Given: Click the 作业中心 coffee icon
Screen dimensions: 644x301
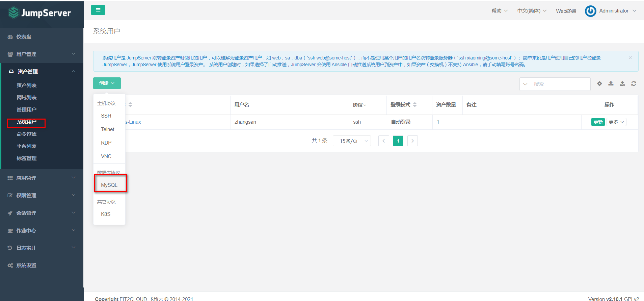Looking at the screenshot, I should tap(10, 230).
